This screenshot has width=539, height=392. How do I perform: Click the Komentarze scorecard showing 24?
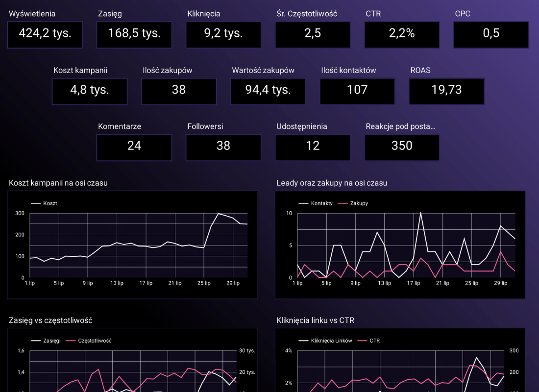134,147
